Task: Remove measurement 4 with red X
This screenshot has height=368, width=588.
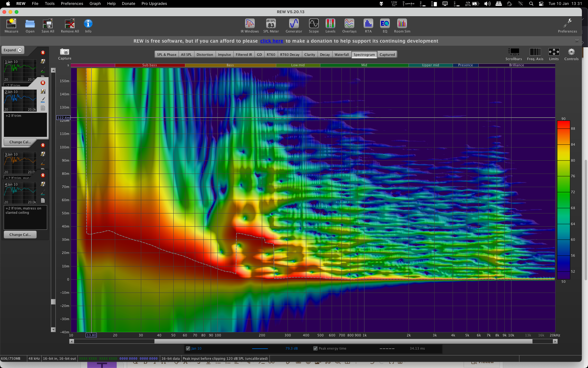Action: 43,175
